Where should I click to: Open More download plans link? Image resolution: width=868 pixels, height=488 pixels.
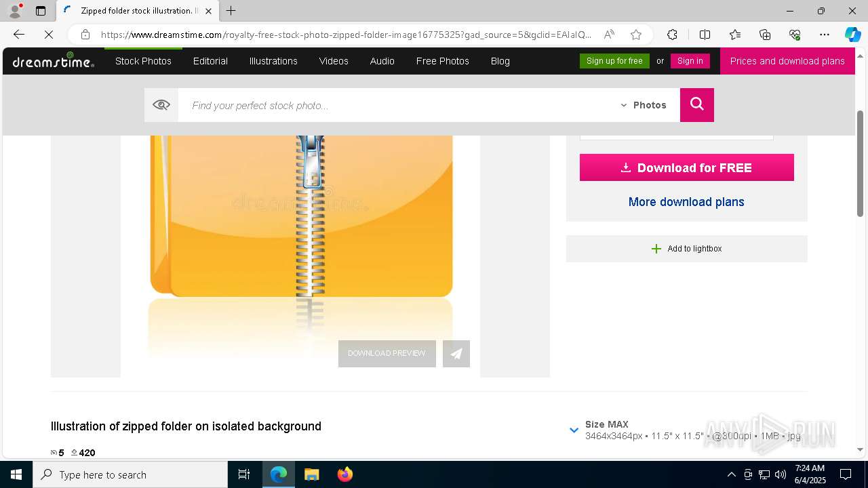coord(686,202)
